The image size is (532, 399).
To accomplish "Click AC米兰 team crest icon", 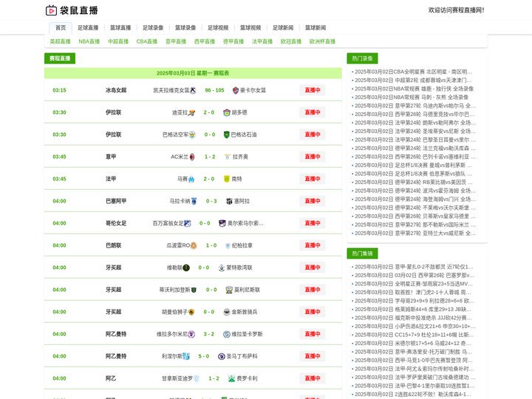I will pos(192,157).
